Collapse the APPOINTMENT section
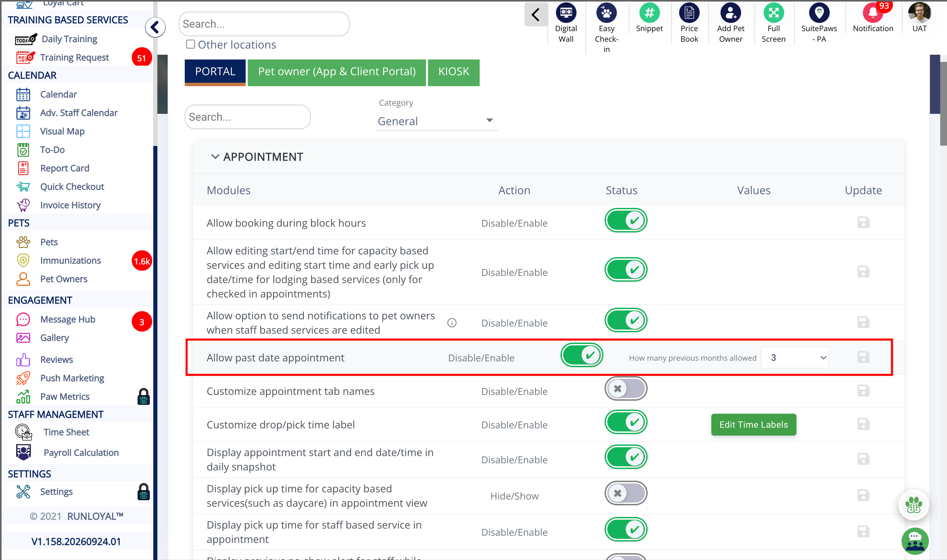Image resolution: width=947 pixels, height=560 pixels. [x=215, y=157]
